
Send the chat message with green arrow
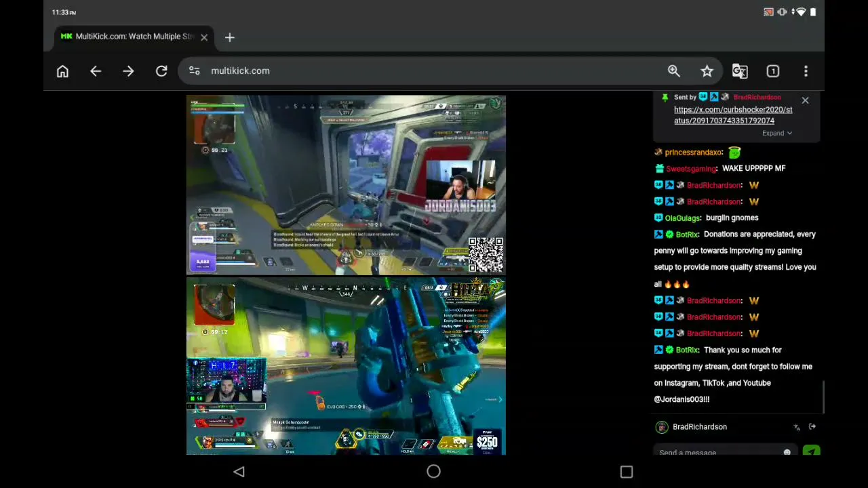812,451
